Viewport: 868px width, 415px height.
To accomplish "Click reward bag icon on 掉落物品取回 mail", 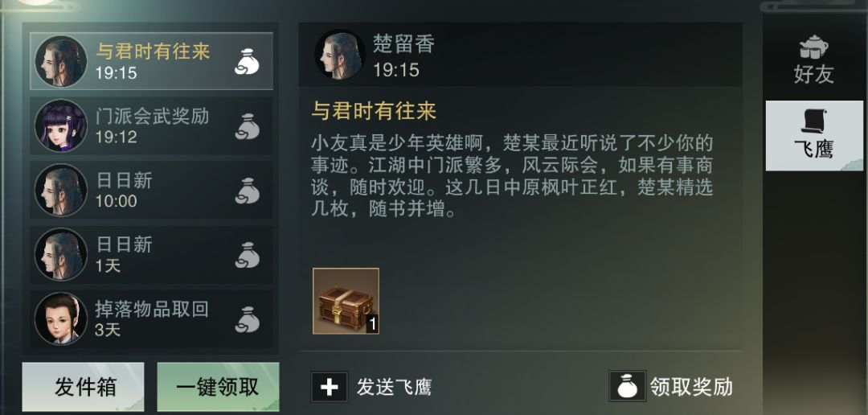I will coord(247,319).
